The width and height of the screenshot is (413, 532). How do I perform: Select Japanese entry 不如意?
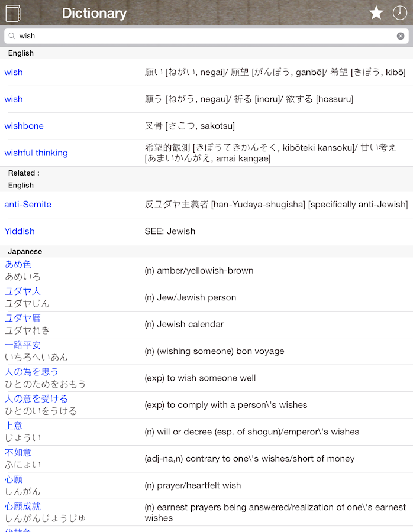click(x=18, y=452)
